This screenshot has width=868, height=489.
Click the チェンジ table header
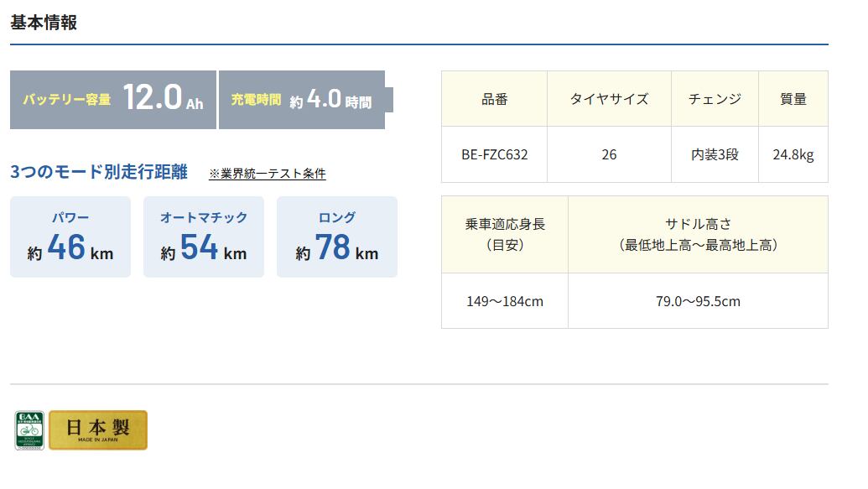tap(715, 99)
